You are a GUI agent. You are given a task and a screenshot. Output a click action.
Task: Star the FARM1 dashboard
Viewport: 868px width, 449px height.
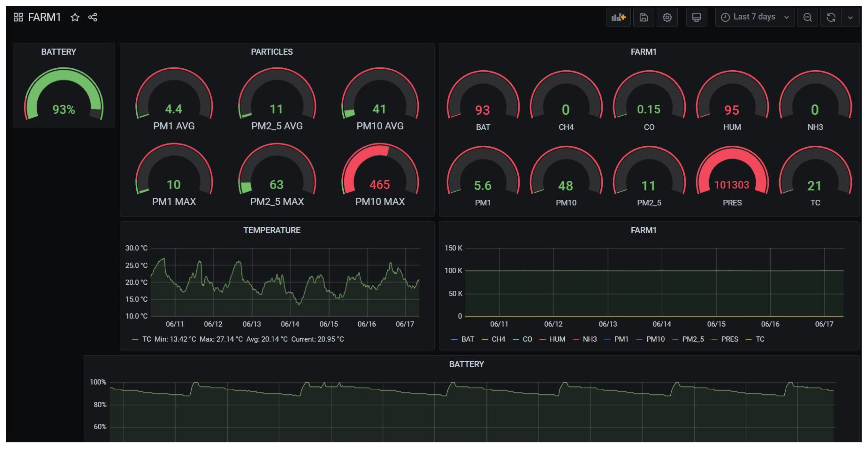tap(75, 17)
